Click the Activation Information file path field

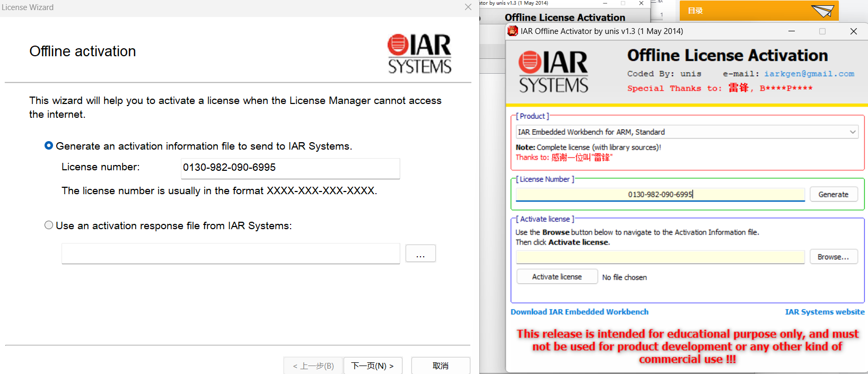tap(660, 257)
